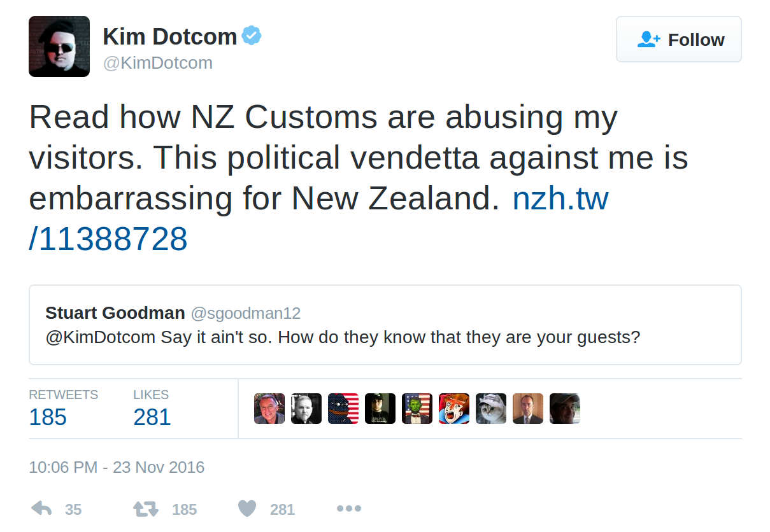Screen dimensions: 770x532
Task: View the 185 retweets list
Action: click(48, 417)
